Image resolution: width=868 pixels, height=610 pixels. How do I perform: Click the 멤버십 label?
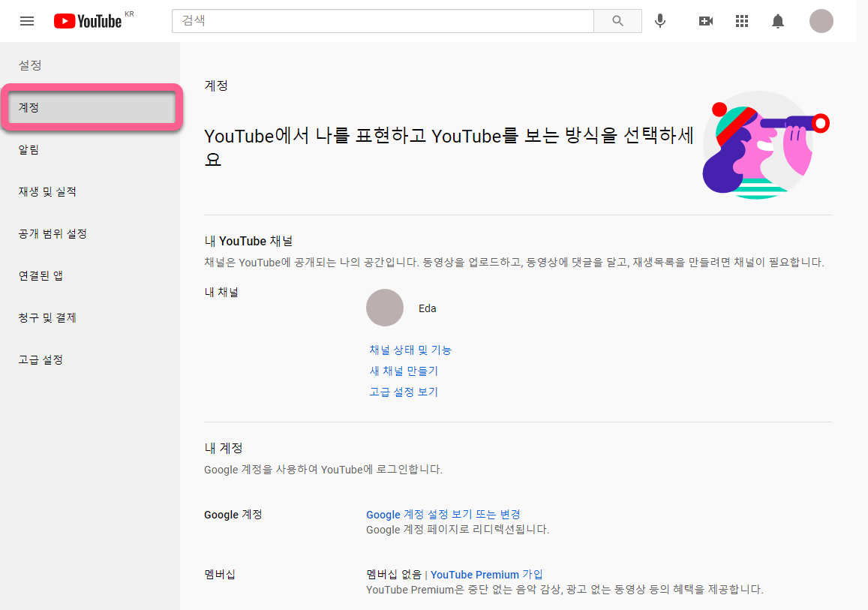(220, 575)
